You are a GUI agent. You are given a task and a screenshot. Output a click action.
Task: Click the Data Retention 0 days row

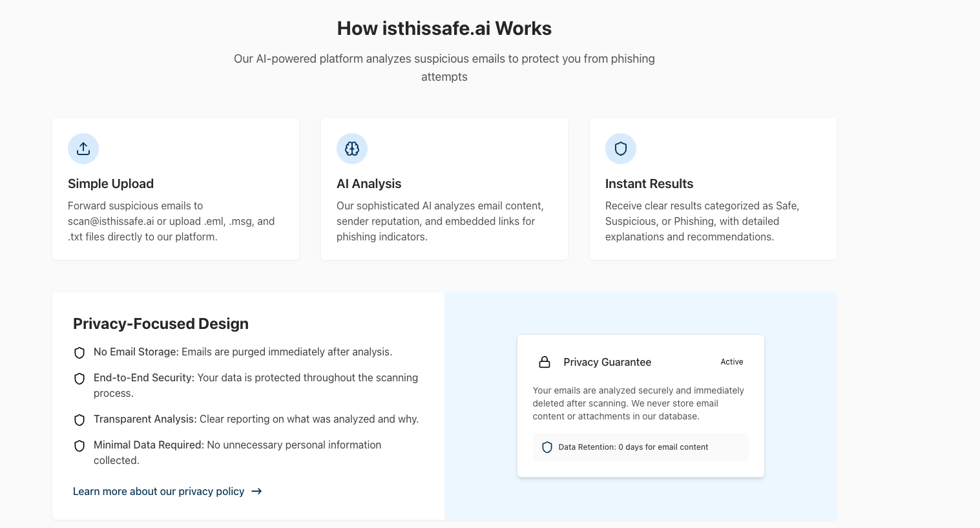coord(641,447)
